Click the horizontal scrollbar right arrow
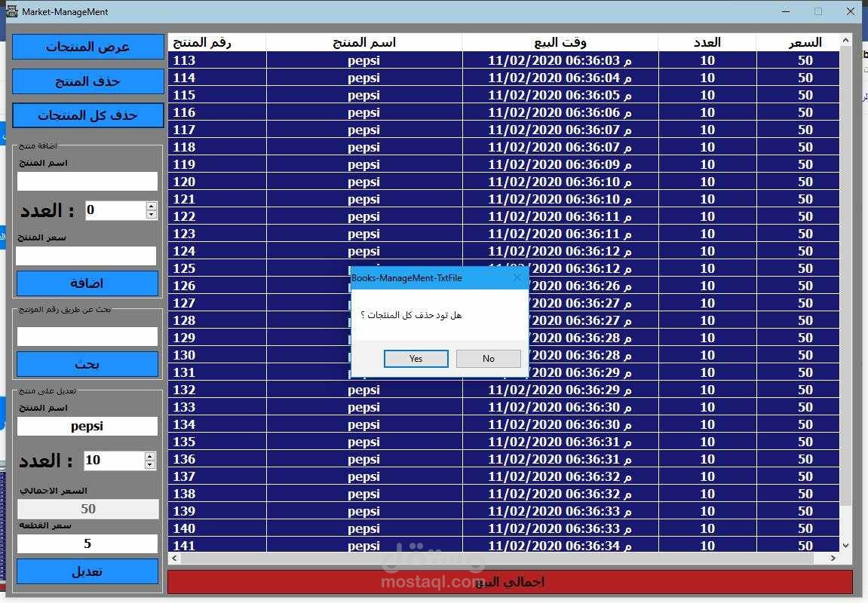This screenshot has height=603, width=868. pos(833,559)
